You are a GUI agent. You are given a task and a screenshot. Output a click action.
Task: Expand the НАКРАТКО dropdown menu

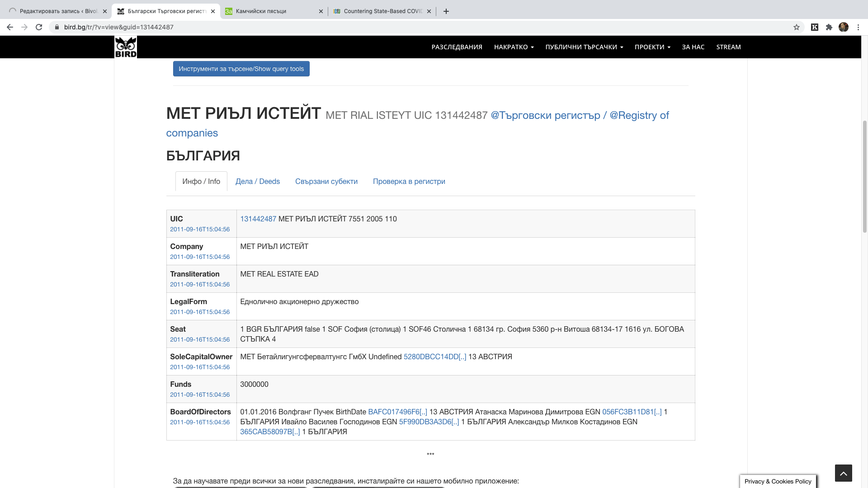click(514, 47)
